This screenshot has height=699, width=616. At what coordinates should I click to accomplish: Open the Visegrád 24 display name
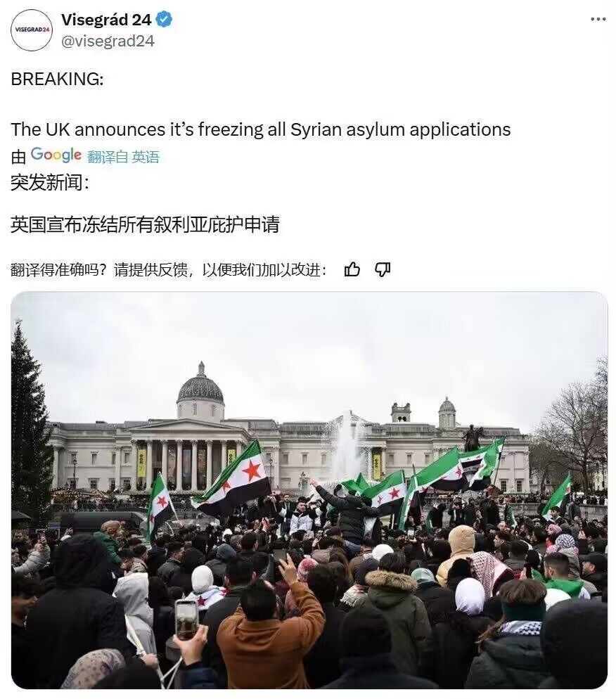tap(106, 20)
